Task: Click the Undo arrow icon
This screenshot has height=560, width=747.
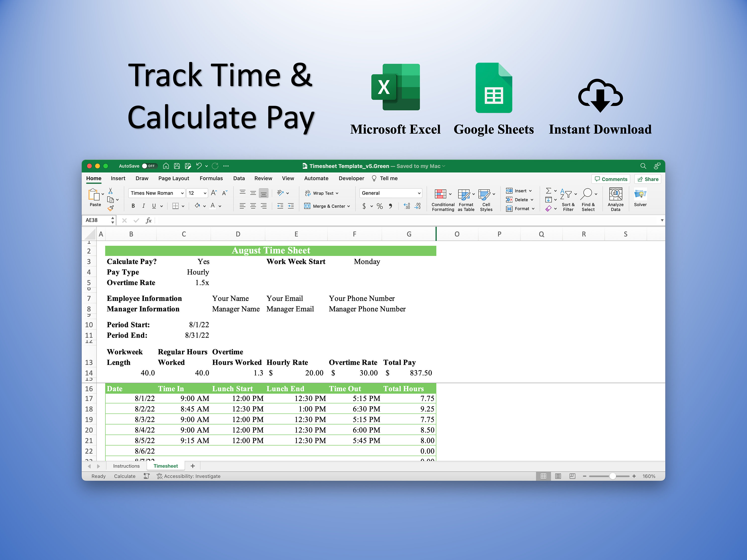Action: coord(199,166)
